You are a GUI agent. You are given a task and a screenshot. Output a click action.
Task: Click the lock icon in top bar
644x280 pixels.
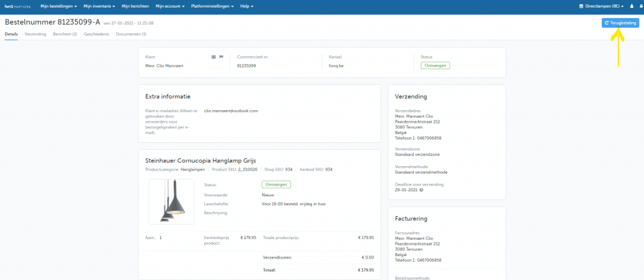point(640,6)
